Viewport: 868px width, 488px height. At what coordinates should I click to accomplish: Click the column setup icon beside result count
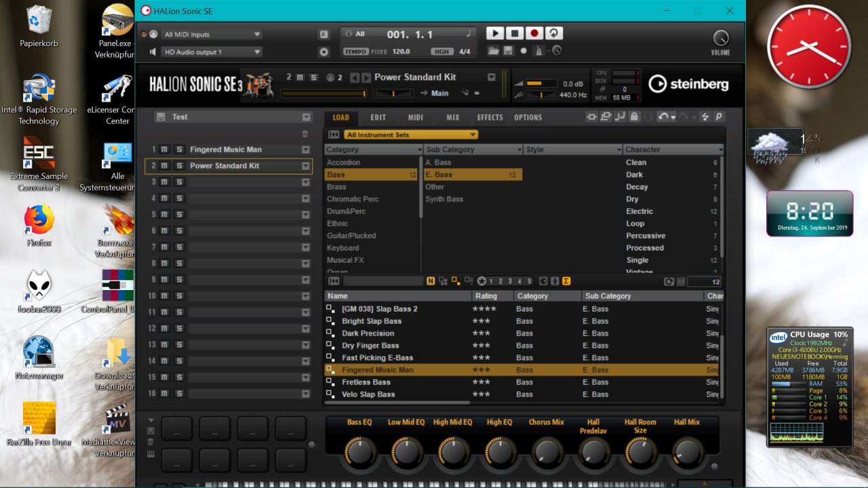click(x=681, y=282)
